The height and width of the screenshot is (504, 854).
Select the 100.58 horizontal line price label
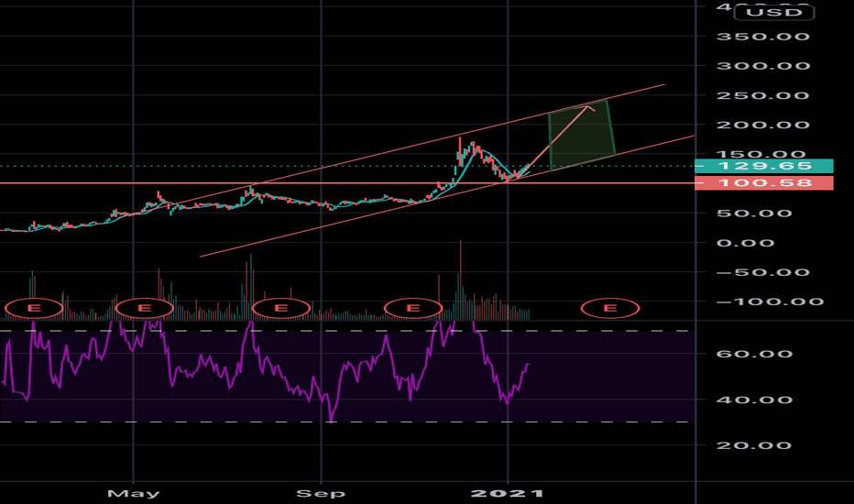pyautogui.click(x=764, y=183)
